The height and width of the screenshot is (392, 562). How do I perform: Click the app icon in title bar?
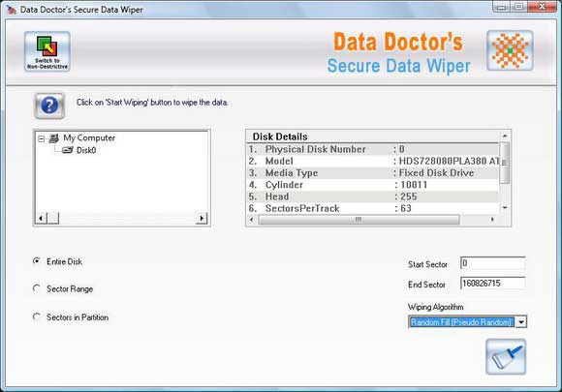tap(11, 10)
